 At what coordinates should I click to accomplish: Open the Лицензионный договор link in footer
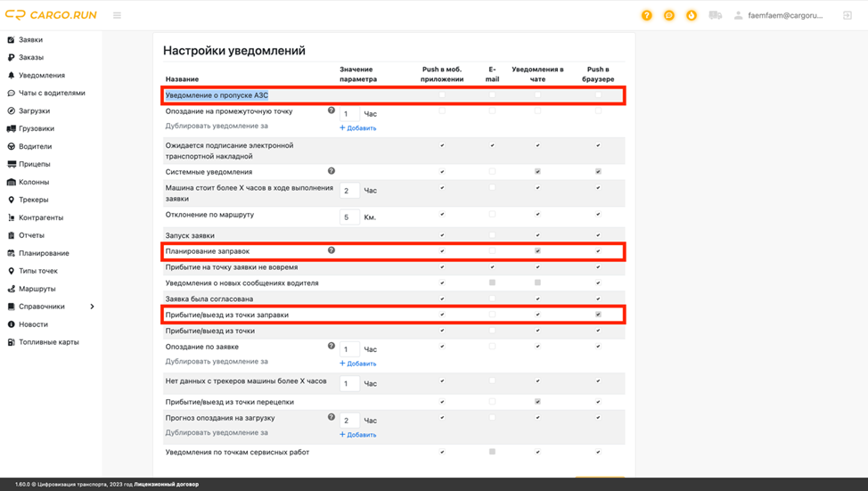[167, 485]
